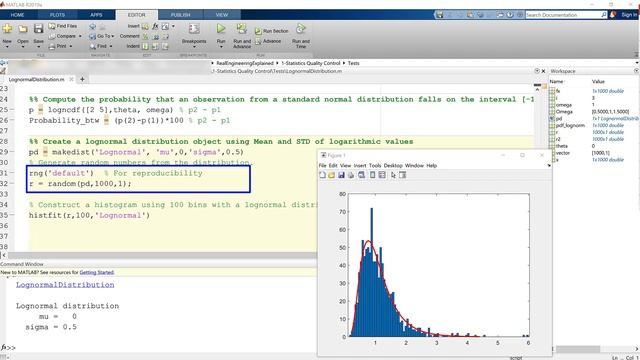Click the Save floppy disk icon
Image resolution: width=640 pixels, height=360 pixels.
click(x=38, y=29)
